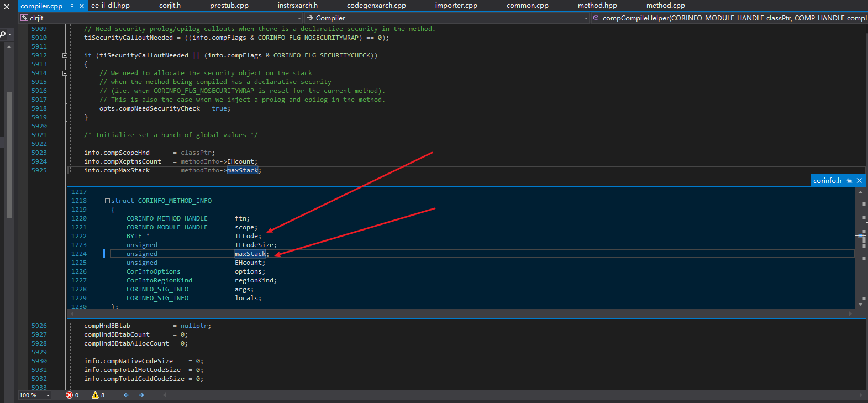Open the importer.cpp tab
This screenshot has height=403, width=868.
pos(456,6)
